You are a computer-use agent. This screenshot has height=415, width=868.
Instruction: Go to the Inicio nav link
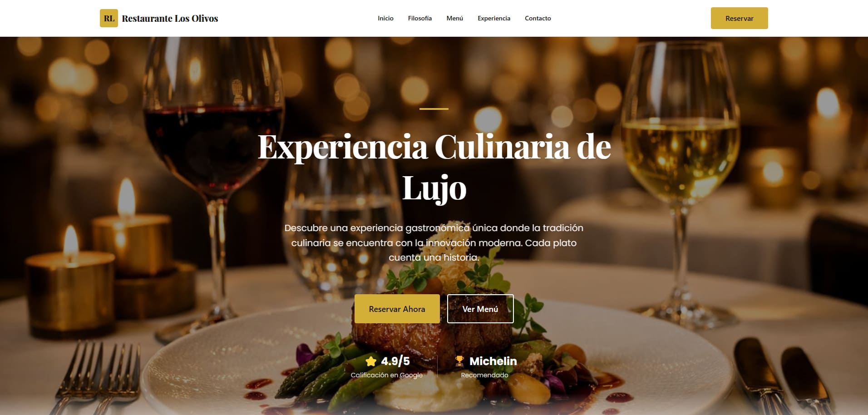point(385,18)
